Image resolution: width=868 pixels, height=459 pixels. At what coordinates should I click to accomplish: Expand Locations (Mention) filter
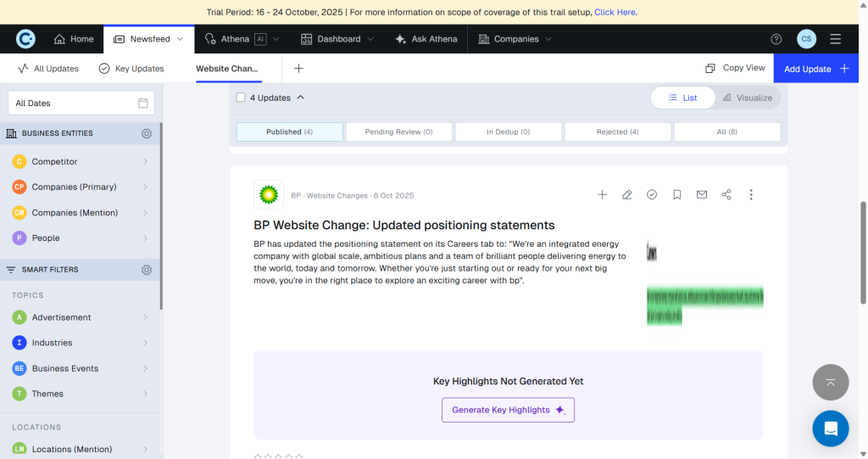pos(145,449)
